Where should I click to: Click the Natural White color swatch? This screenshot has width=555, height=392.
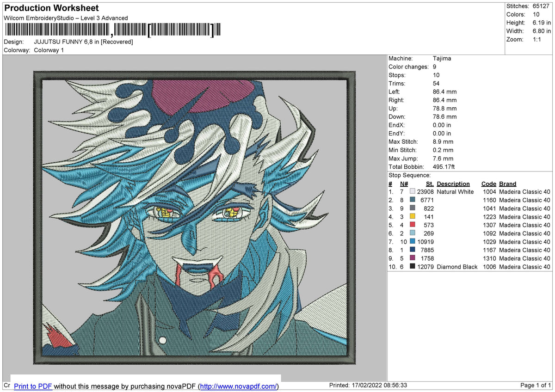click(x=413, y=192)
